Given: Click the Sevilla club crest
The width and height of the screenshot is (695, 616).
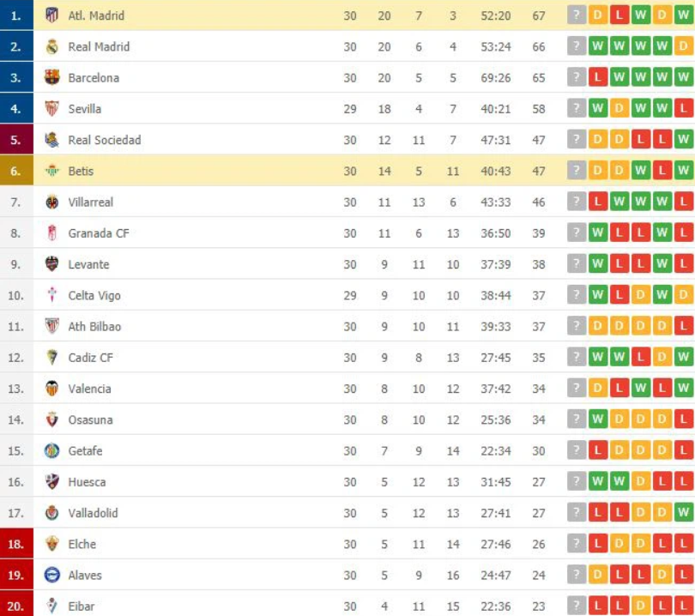Looking at the screenshot, I should coord(52,108).
